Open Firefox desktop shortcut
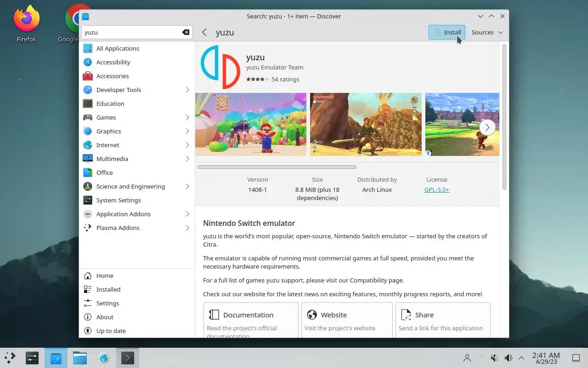The image size is (588, 368). pos(26,23)
